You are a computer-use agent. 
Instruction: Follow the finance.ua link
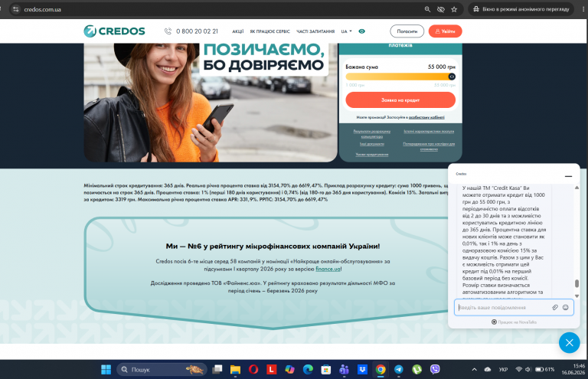point(328,269)
